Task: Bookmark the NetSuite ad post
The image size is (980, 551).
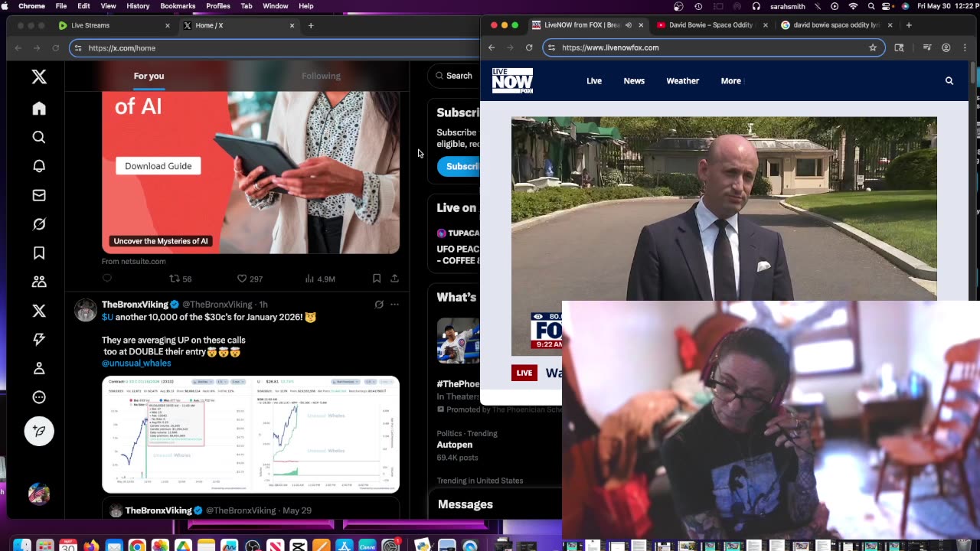Action: coord(377,279)
